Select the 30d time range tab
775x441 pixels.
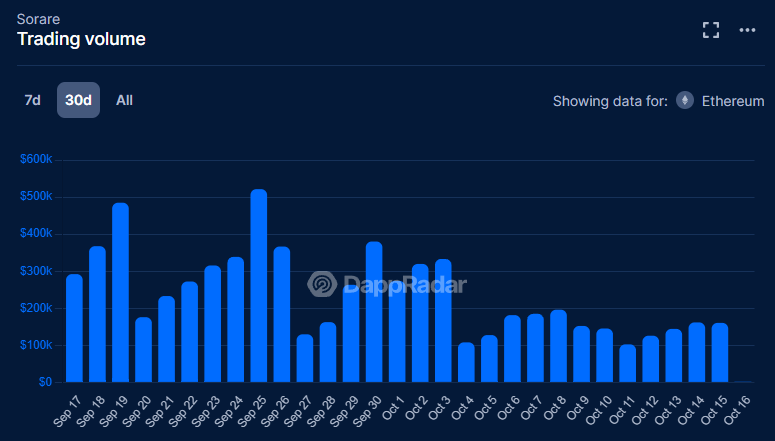tap(78, 100)
